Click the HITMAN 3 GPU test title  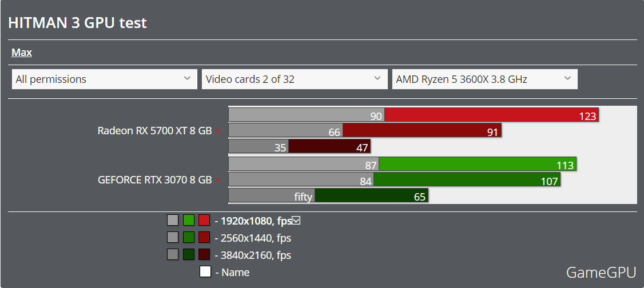pos(77,23)
